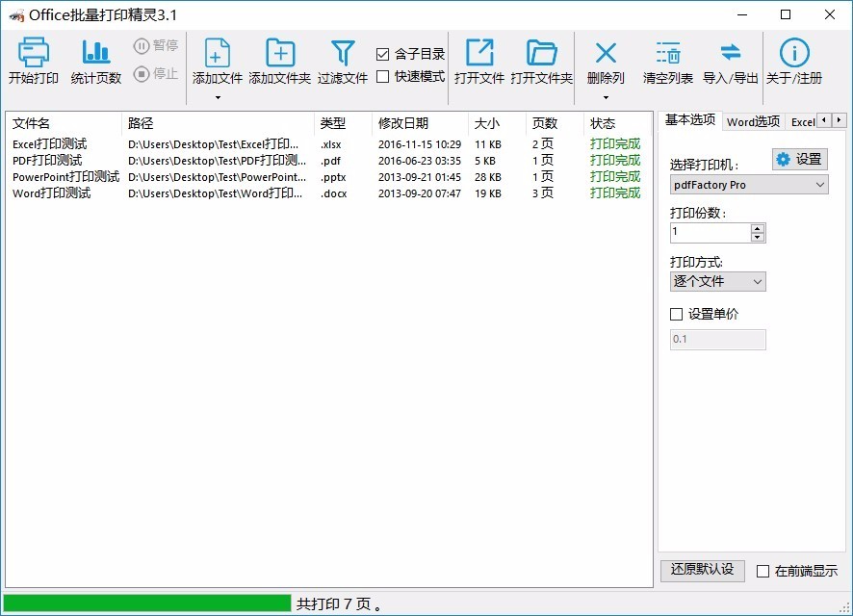Increase print copies with up arrow

pyautogui.click(x=758, y=228)
